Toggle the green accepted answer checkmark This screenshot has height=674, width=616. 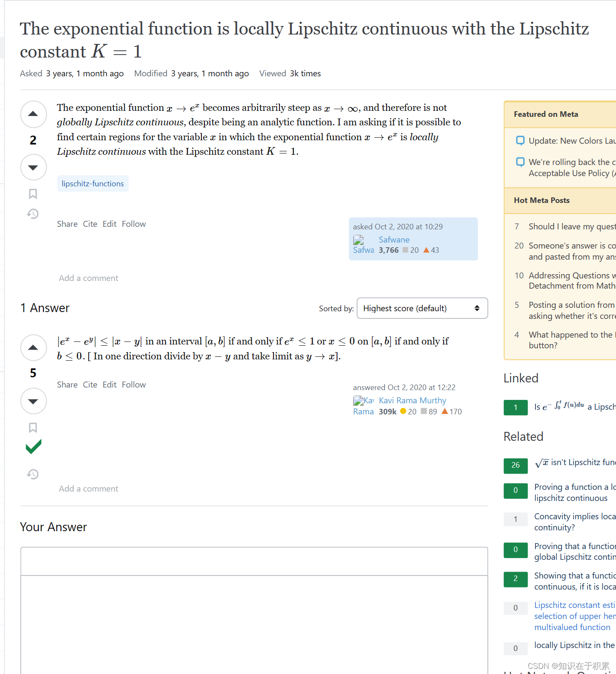33,447
